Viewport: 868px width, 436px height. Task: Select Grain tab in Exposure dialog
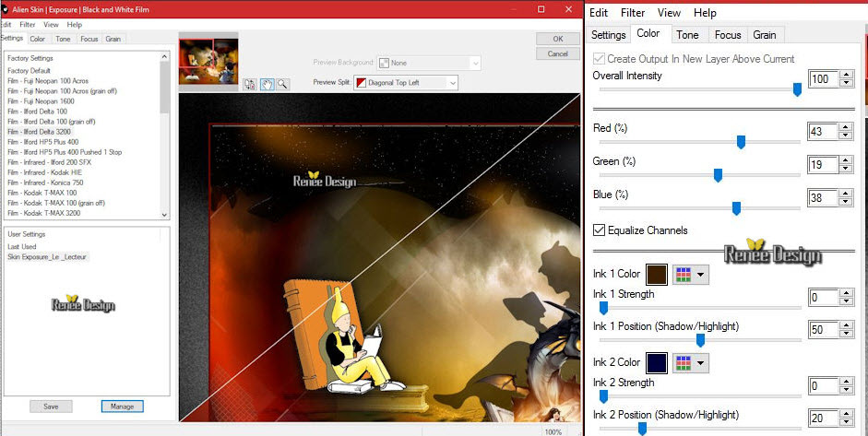[x=113, y=39]
